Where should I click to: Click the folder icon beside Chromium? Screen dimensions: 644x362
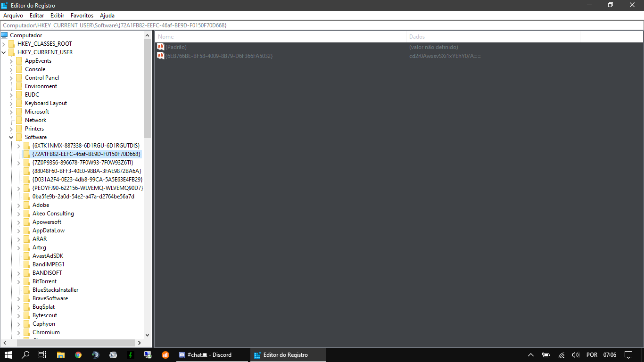27,332
